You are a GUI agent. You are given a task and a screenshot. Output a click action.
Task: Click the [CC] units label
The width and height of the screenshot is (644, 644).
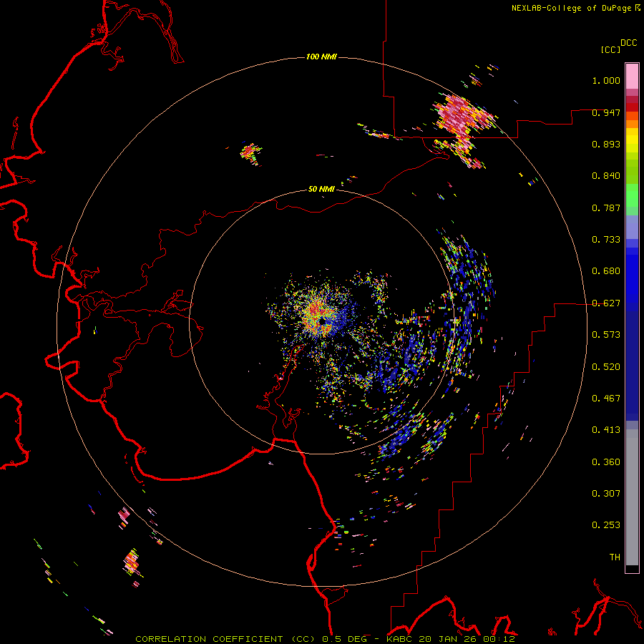(x=611, y=49)
